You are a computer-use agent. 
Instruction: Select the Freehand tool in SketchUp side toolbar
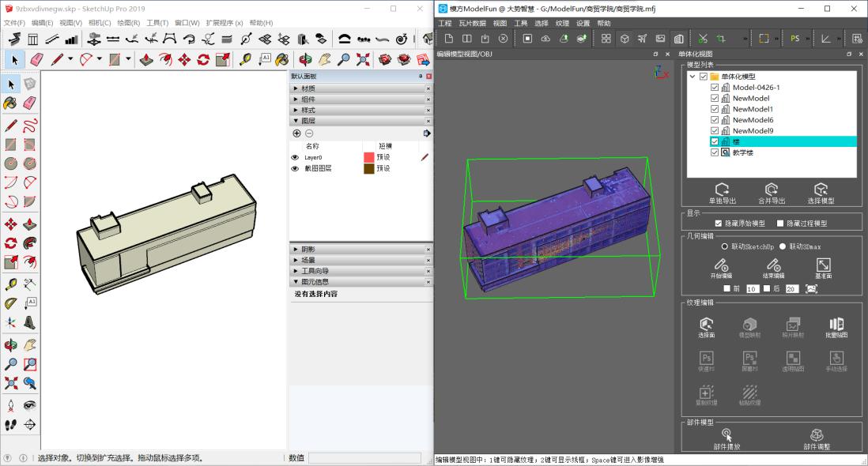(x=30, y=125)
